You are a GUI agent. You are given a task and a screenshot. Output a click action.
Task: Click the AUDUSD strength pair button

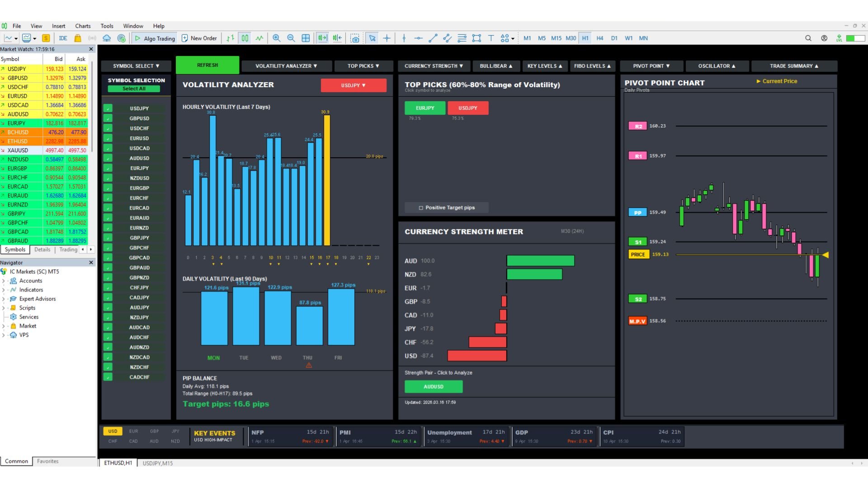[x=433, y=387]
